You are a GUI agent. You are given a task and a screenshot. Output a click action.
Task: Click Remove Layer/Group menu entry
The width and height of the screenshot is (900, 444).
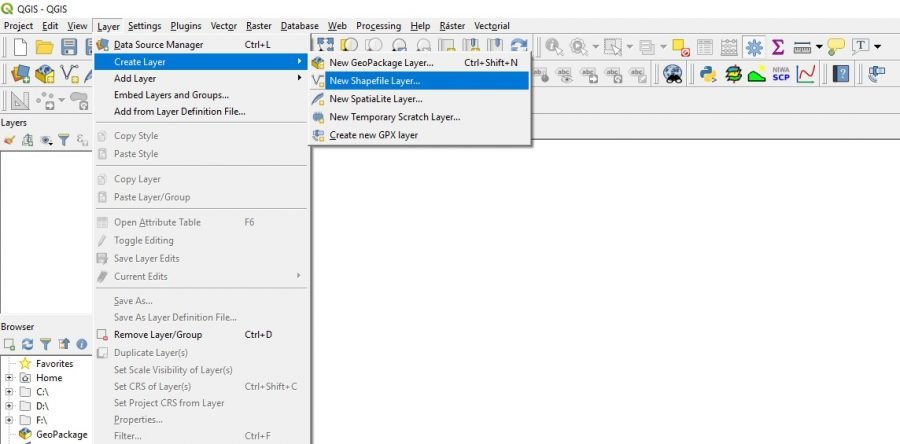tap(201, 334)
